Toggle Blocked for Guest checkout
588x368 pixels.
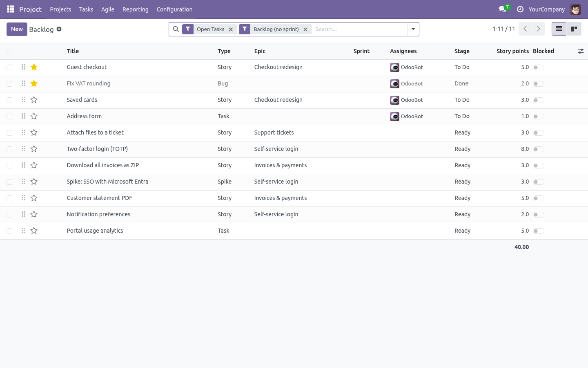click(x=539, y=67)
